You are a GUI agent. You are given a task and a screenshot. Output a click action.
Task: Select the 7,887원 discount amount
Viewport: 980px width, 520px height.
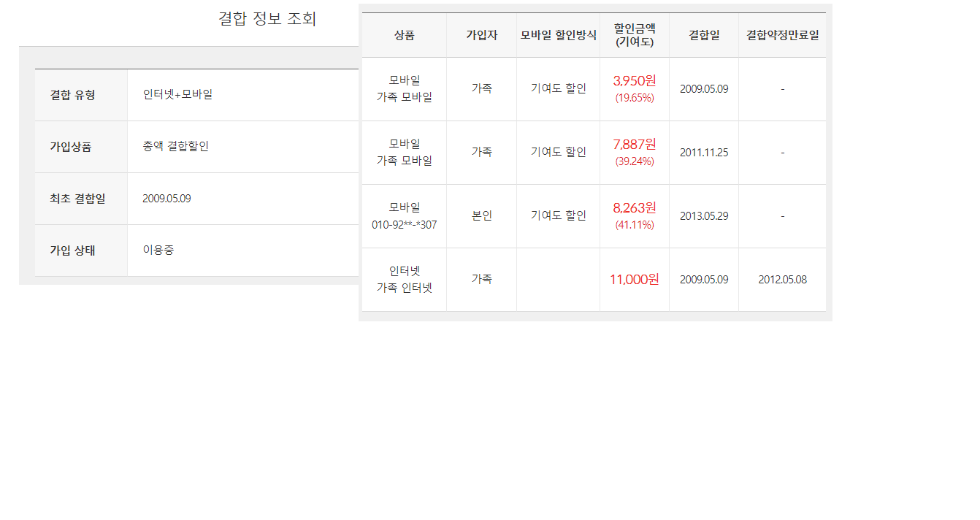634,144
